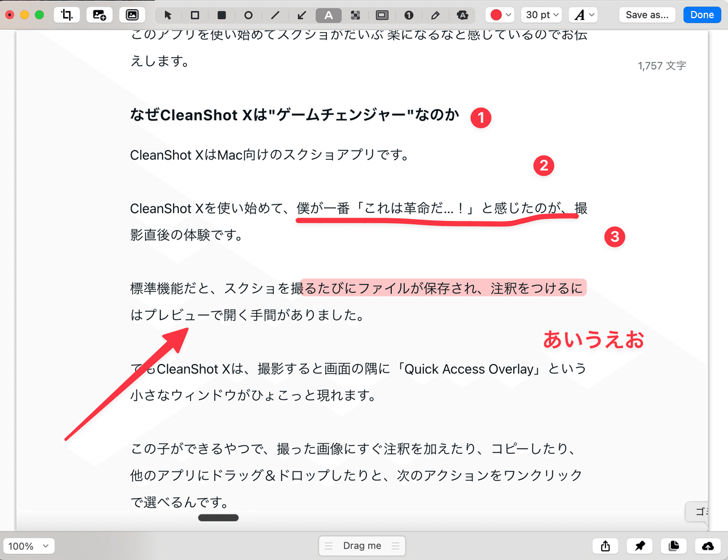
Task: Toggle the Text tool off
Action: tap(328, 14)
